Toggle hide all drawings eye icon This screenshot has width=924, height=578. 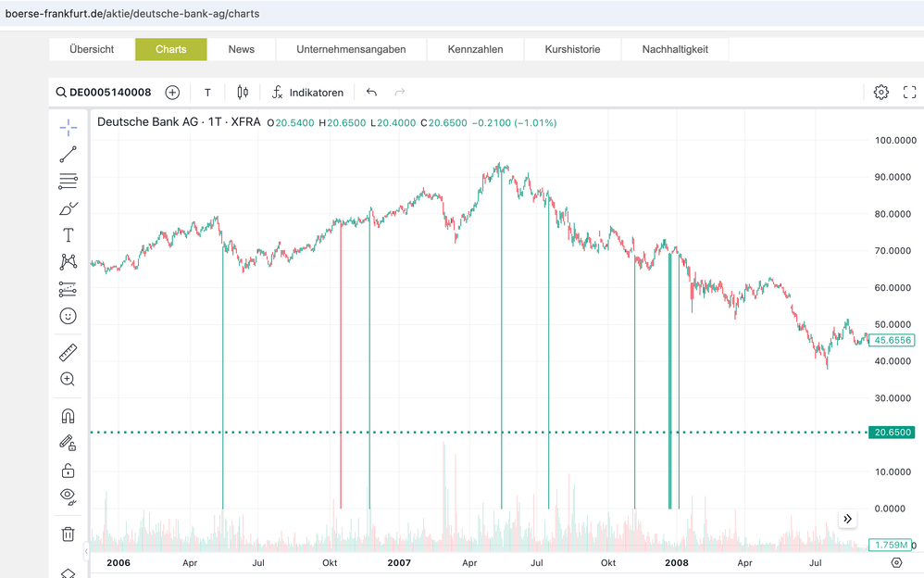coord(68,496)
